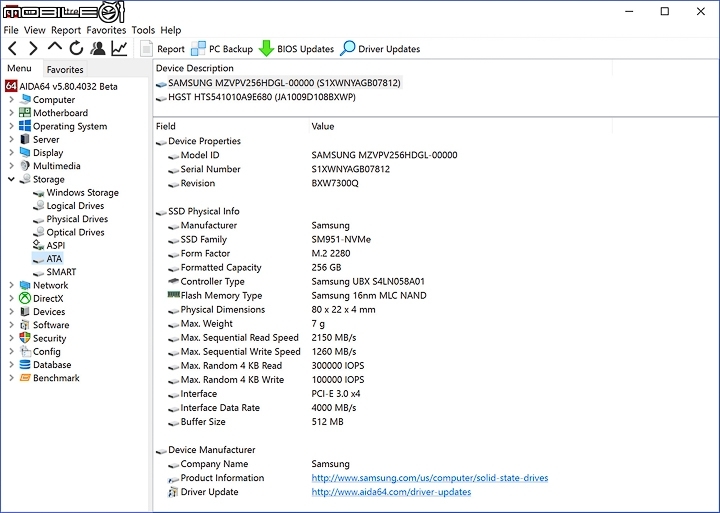Expand the Devices tree node

tap(11, 312)
